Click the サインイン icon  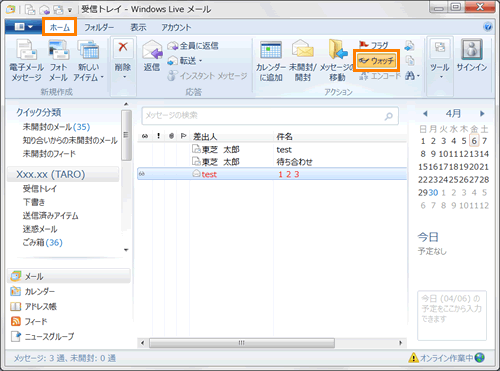tap(472, 49)
